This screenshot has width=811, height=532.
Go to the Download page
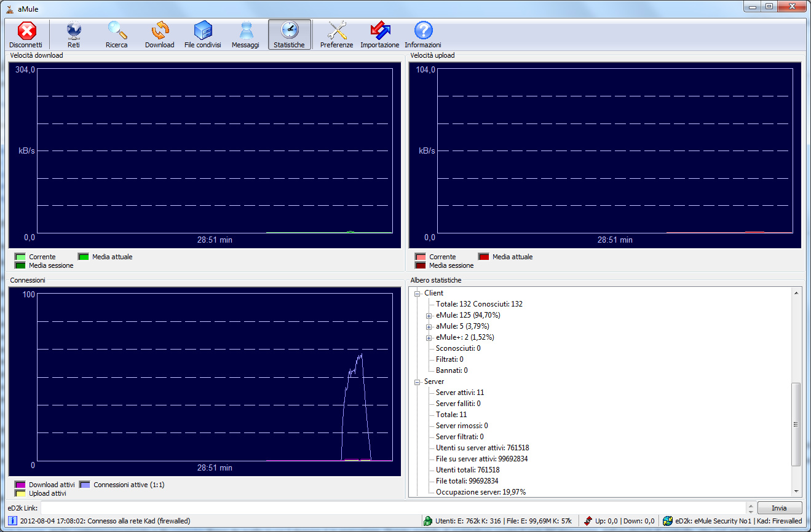click(160, 34)
